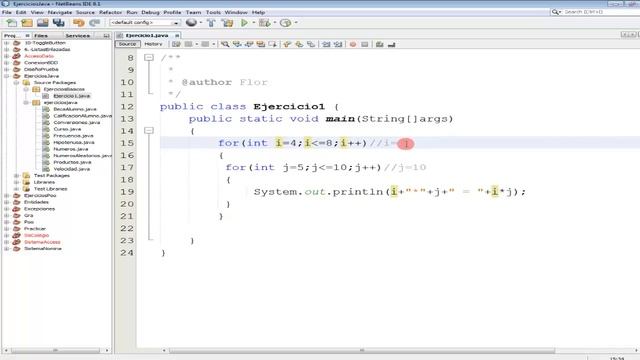Click the Last Edit icon in editor toolbar
The height and width of the screenshot is (360, 640).
[176, 44]
